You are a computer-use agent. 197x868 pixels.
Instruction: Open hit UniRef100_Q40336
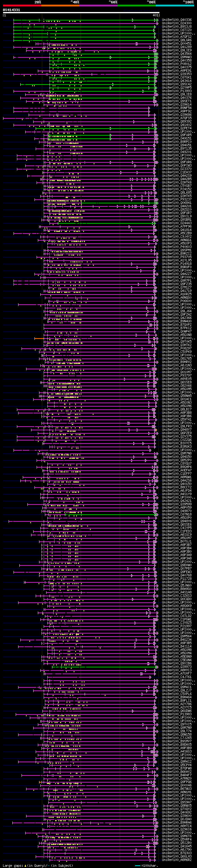coord(177,20)
